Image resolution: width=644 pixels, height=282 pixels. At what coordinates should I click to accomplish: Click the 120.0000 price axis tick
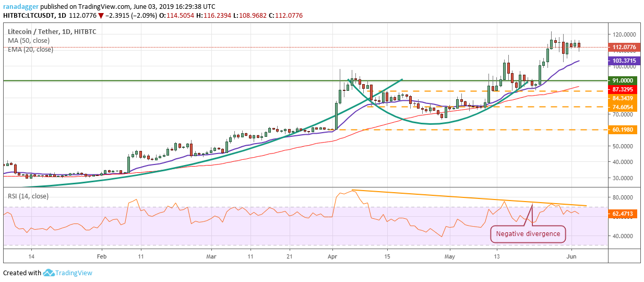click(624, 34)
